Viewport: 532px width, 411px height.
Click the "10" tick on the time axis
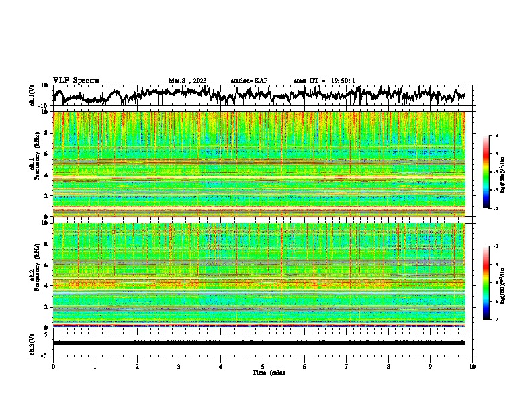[472, 367]
